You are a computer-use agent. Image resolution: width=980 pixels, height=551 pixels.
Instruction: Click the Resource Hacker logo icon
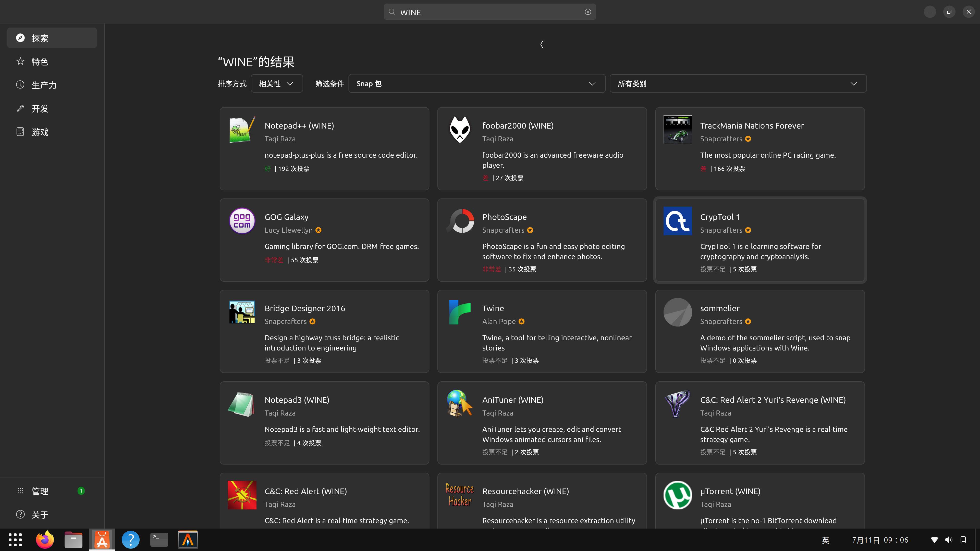(460, 495)
